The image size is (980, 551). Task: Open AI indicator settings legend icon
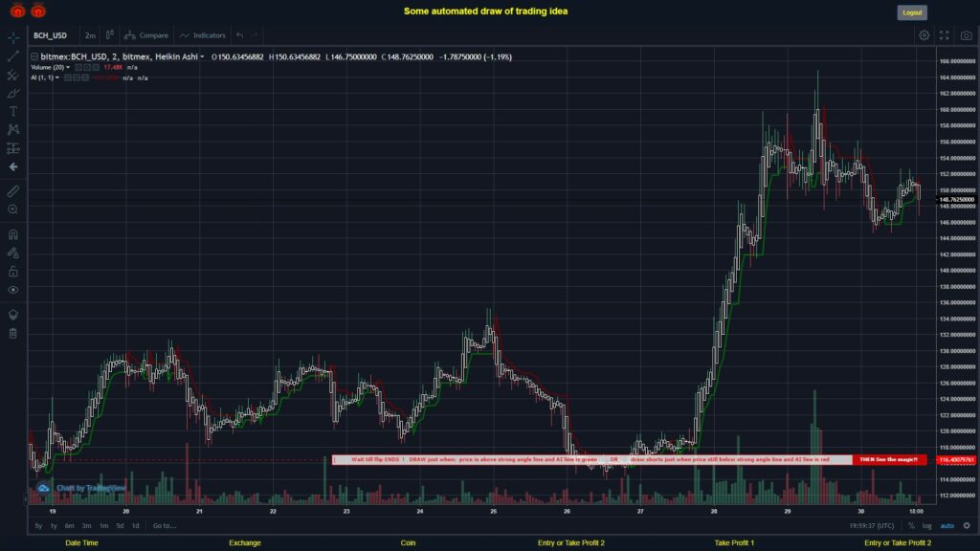click(77, 78)
